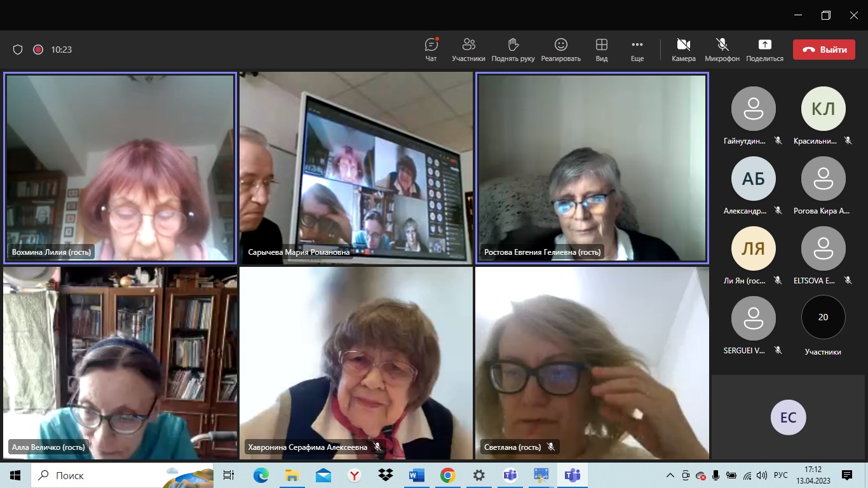Expand the More options menu
868x488 pixels.
pyautogui.click(x=637, y=50)
